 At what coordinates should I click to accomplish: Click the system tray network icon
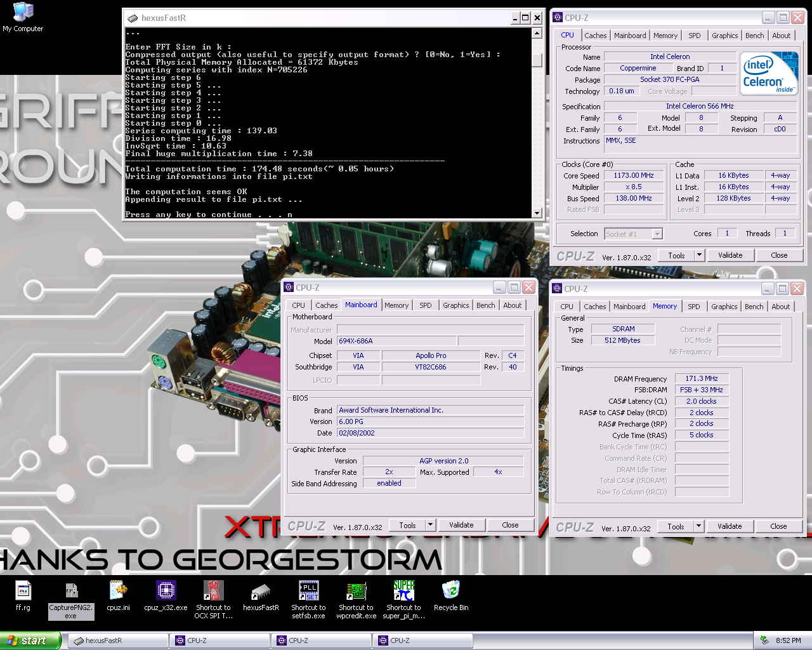pos(764,640)
